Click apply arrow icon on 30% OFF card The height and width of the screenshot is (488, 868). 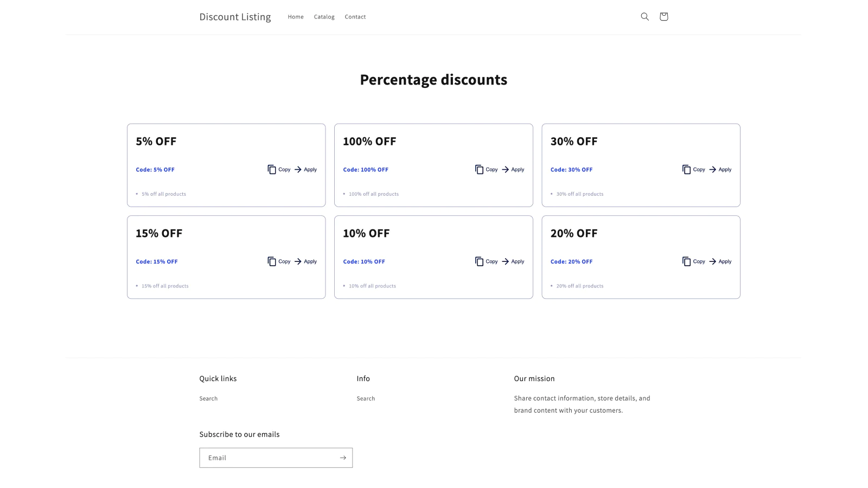coord(712,170)
